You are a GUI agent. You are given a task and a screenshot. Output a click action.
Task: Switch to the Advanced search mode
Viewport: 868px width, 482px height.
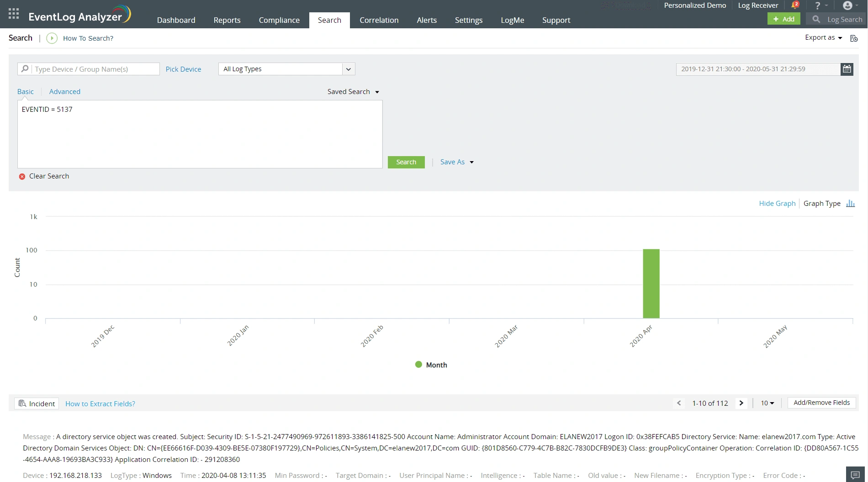pyautogui.click(x=65, y=92)
